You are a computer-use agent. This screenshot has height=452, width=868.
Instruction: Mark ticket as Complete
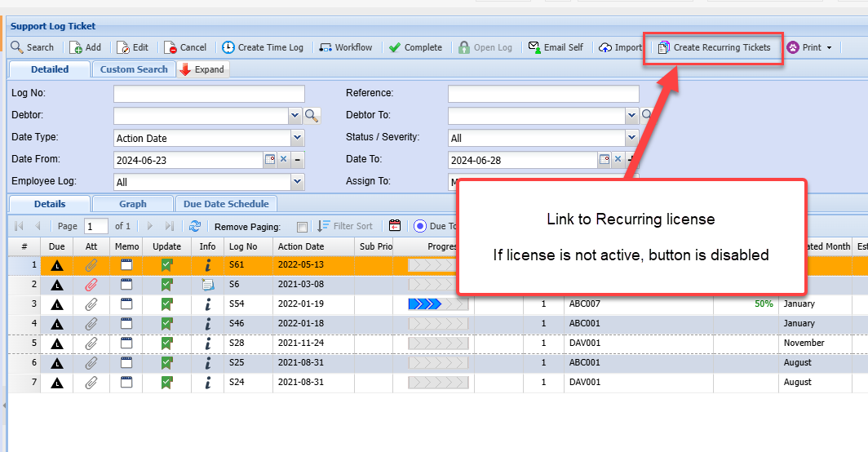click(x=415, y=47)
